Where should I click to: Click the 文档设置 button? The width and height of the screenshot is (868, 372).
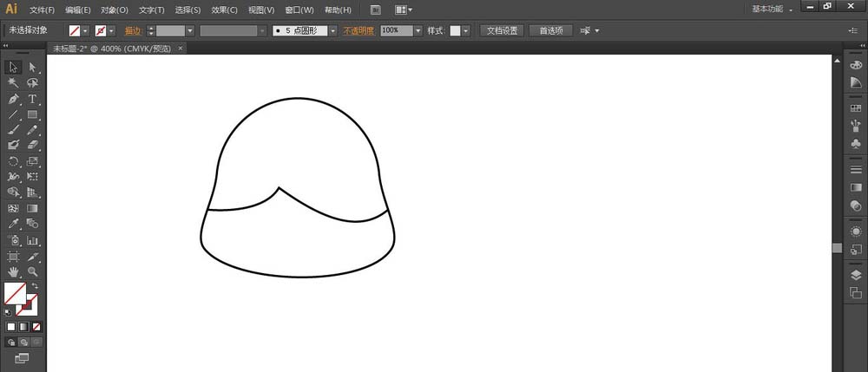click(x=502, y=30)
